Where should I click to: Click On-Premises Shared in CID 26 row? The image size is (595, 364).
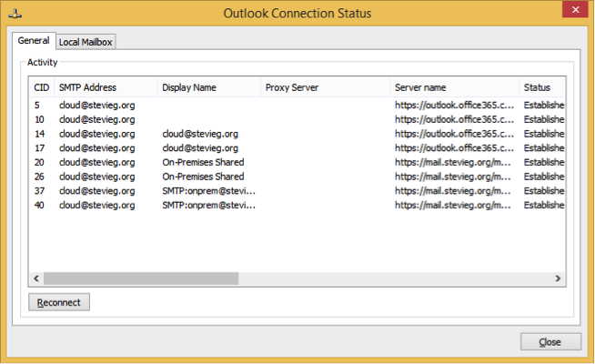(x=203, y=177)
